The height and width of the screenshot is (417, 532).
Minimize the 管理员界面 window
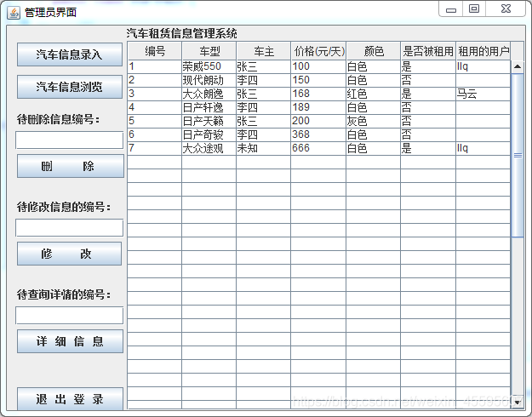coord(451,9)
